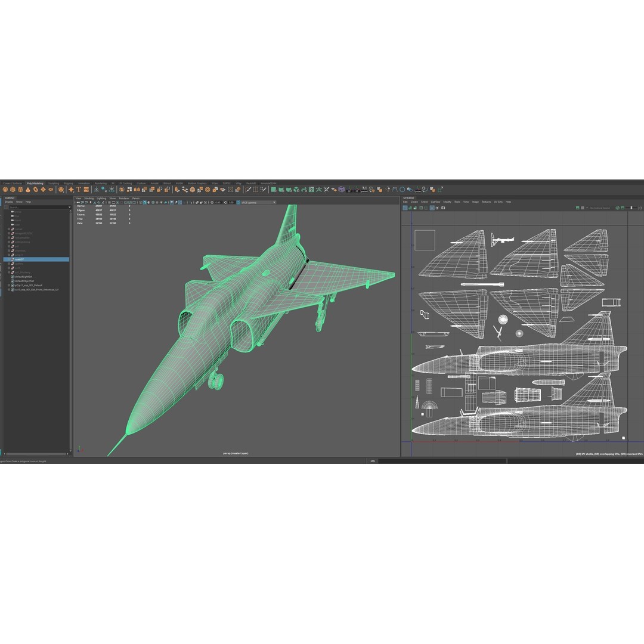Create a polygon cube from the shelf
The image size is (644, 644).
(x=13, y=190)
